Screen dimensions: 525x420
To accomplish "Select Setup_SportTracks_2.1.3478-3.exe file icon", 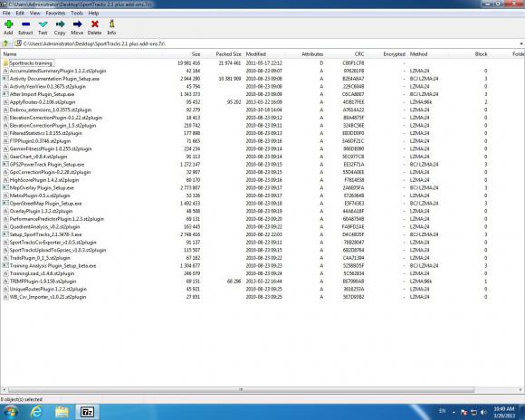I will coord(5,234).
